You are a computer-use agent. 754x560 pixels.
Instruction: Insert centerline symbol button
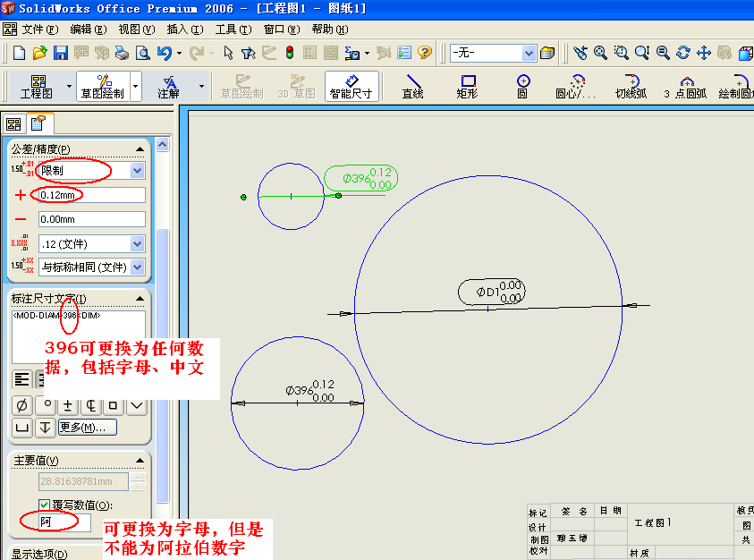coord(91,405)
